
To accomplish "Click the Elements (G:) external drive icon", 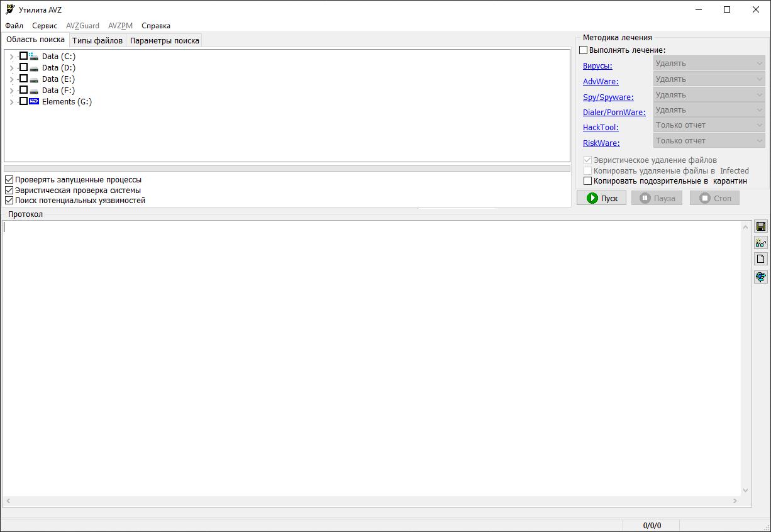I will pos(34,101).
